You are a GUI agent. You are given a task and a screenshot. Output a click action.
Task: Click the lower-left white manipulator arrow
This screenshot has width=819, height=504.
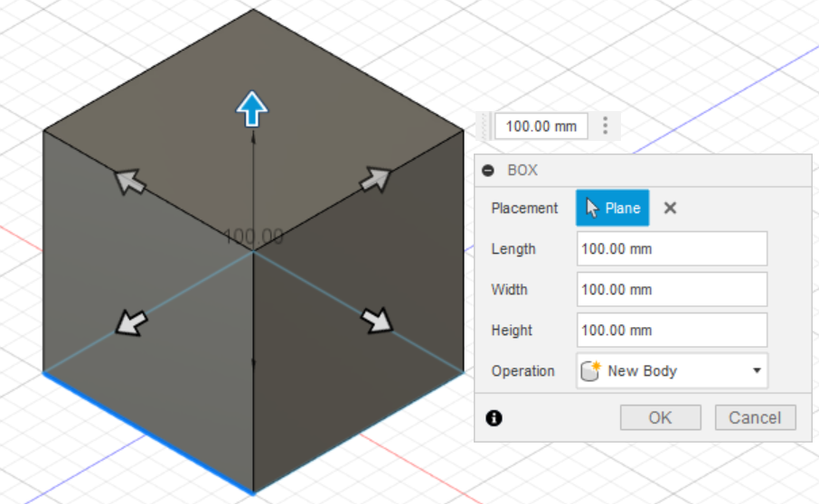tap(131, 322)
